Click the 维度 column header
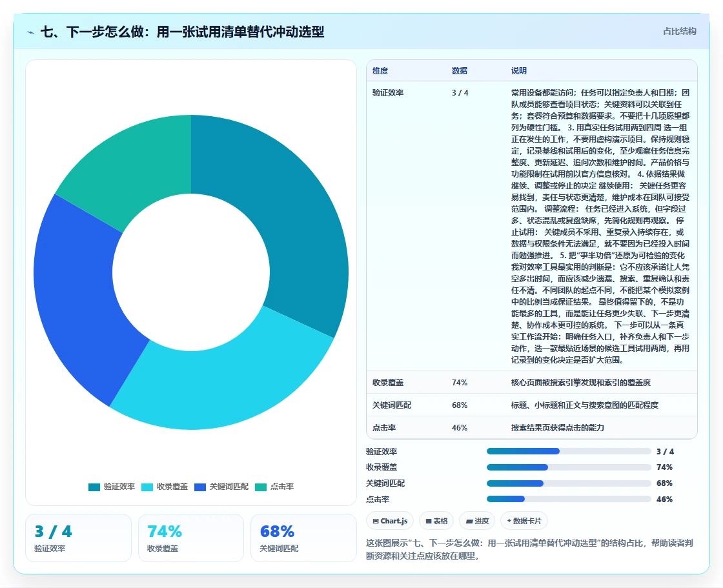 380,71
